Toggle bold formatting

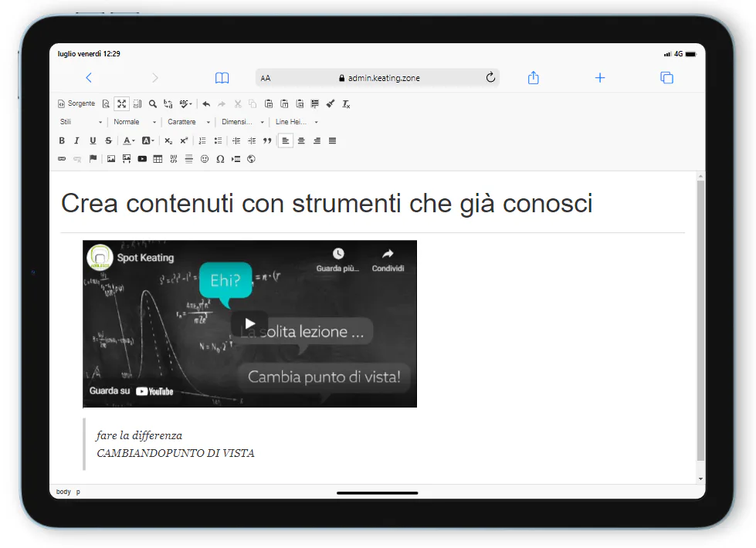coord(62,140)
